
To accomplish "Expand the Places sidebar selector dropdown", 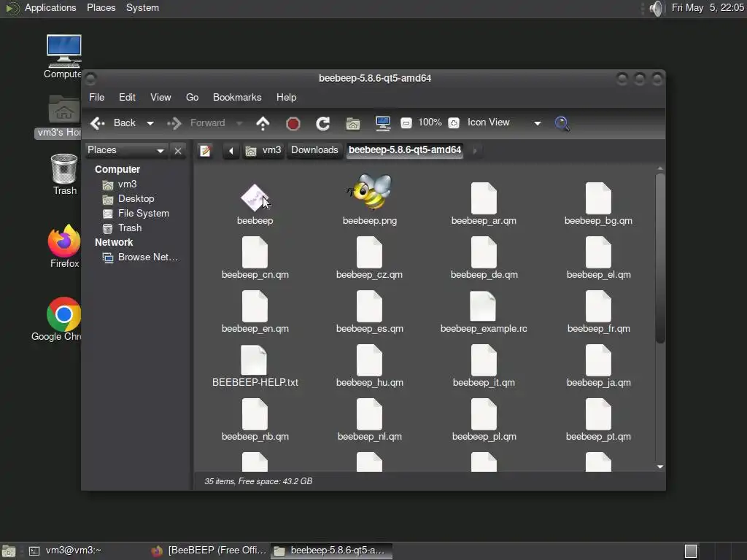I will pyautogui.click(x=126, y=150).
